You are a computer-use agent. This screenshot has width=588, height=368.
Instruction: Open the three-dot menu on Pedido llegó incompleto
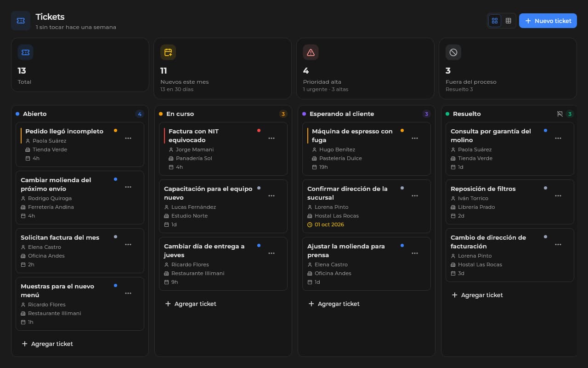(128, 138)
